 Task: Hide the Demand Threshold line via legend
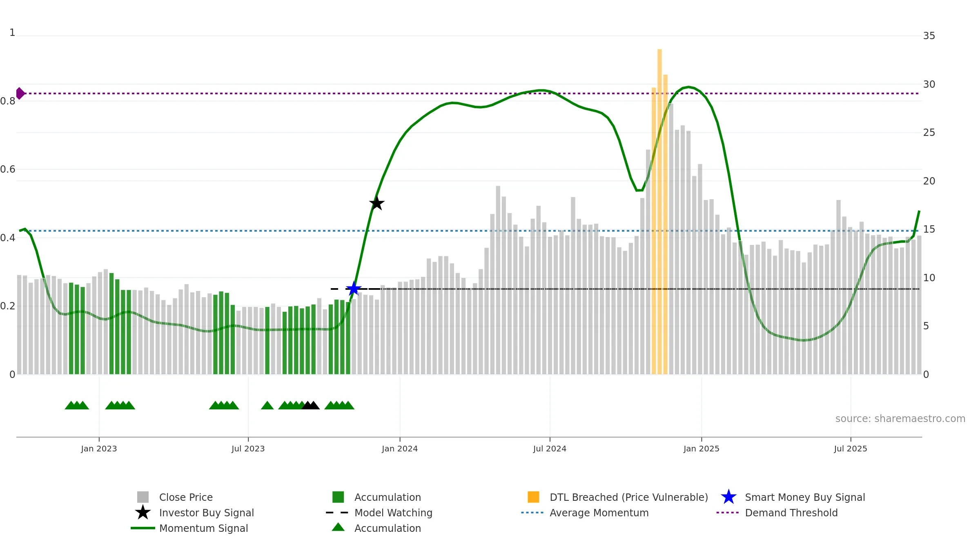pyautogui.click(x=791, y=513)
